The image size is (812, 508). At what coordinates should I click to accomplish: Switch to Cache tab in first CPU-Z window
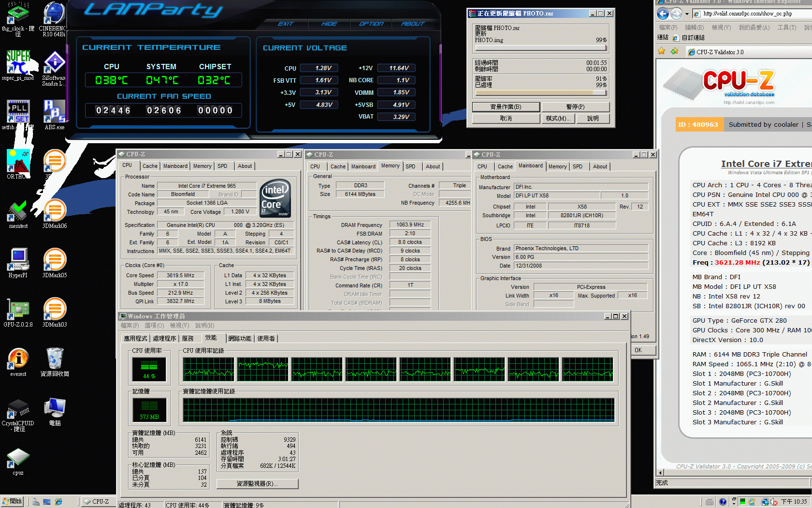tap(150, 166)
